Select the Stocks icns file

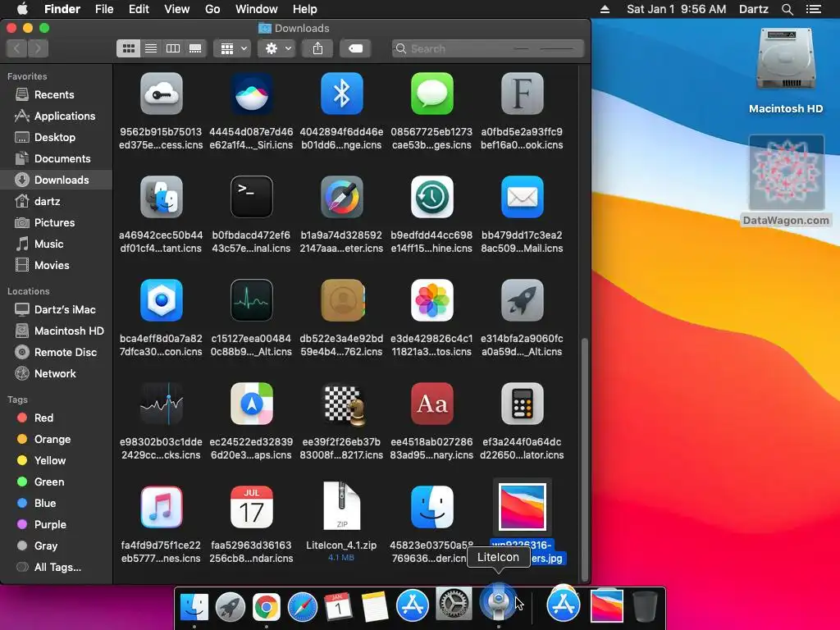click(x=162, y=404)
